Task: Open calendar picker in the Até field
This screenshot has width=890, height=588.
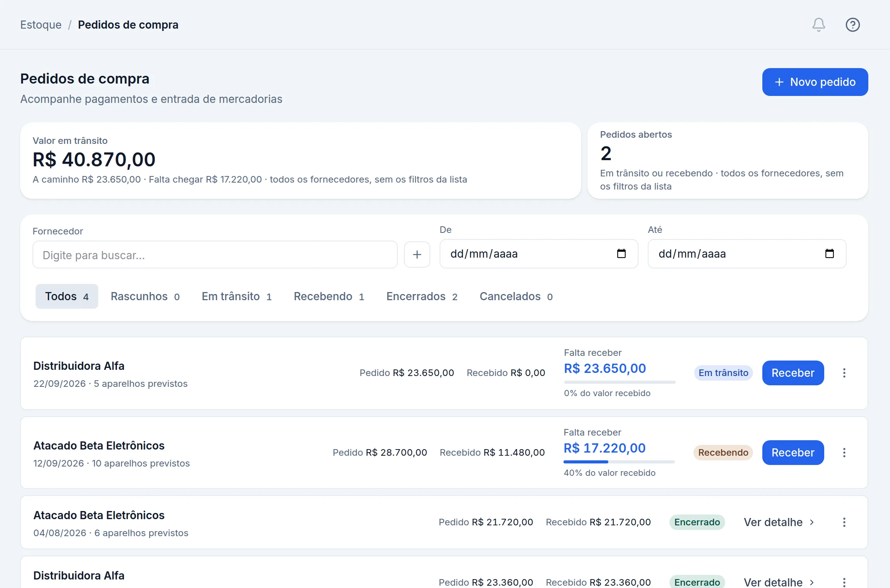Action: pos(829,254)
